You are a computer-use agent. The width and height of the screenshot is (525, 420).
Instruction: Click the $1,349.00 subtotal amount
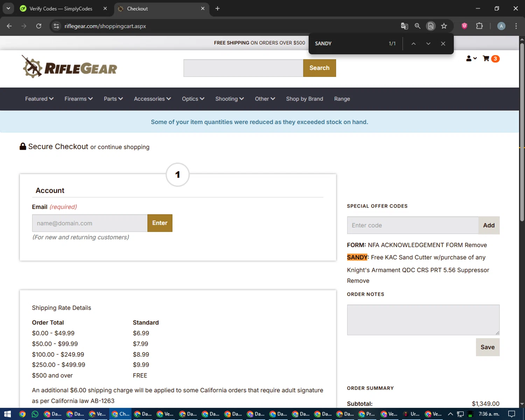pos(485,404)
